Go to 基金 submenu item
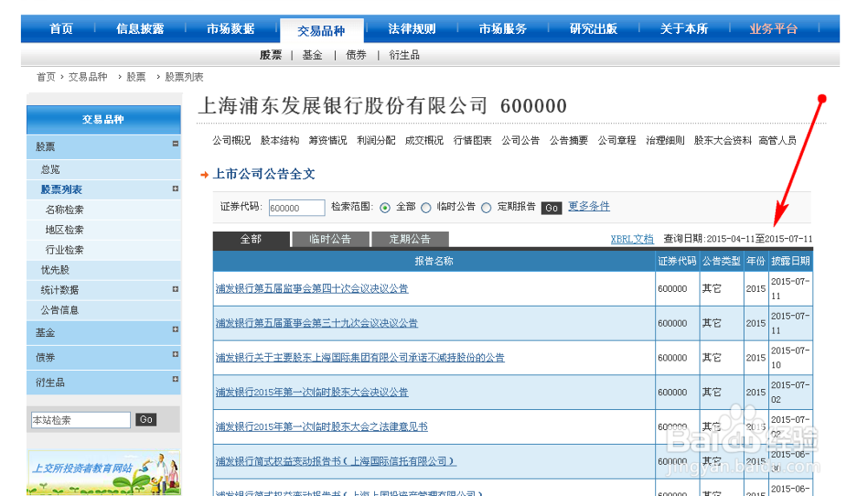Viewport: 868px width, 496px height. (x=312, y=55)
